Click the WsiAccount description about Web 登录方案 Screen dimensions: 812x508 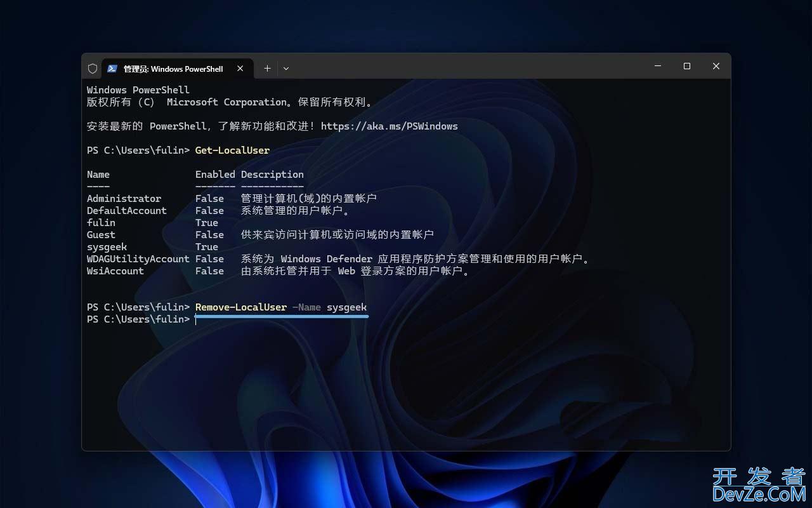click(355, 271)
